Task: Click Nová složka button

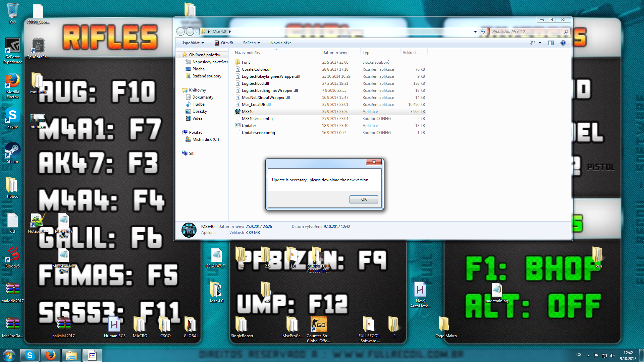Action: (x=281, y=43)
